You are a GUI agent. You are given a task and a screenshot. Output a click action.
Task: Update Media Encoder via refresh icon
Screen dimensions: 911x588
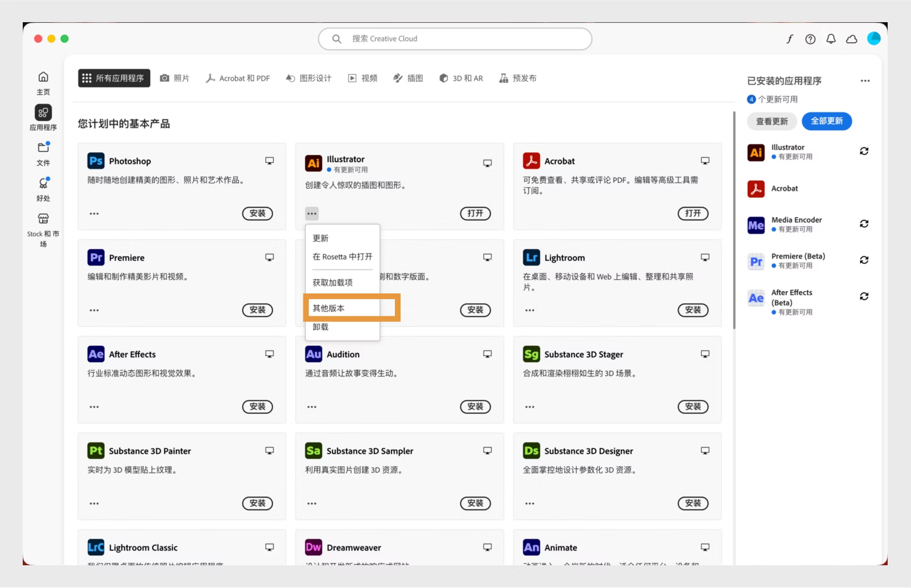pyautogui.click(x=864, y=224)
